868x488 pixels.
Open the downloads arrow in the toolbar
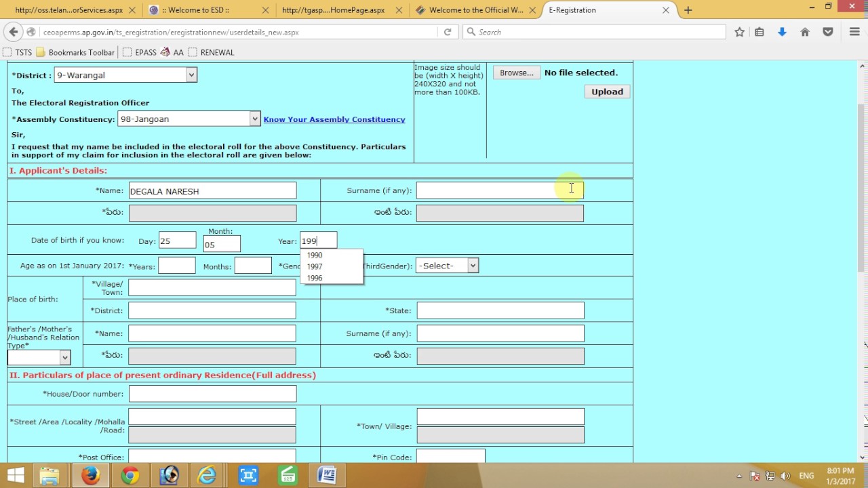tap(782, 32)
